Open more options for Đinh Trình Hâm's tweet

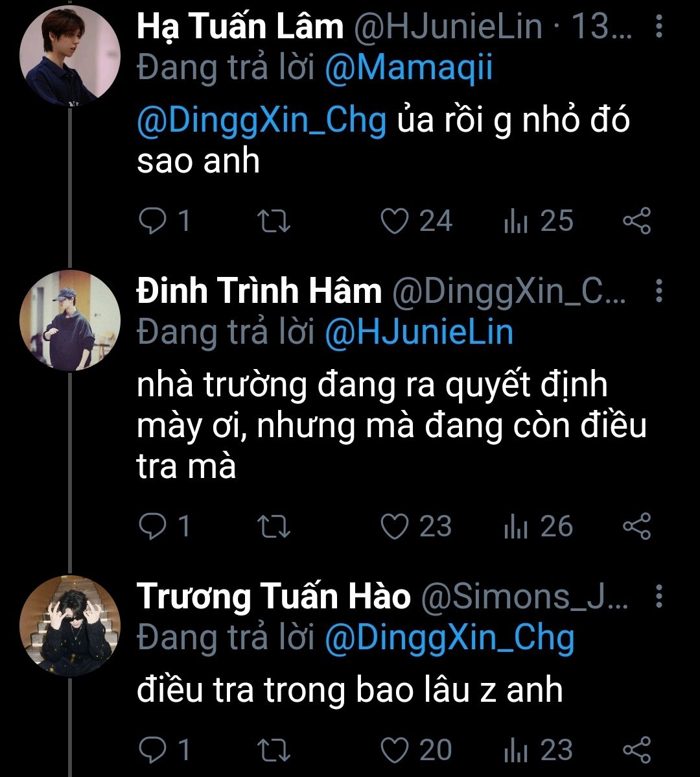click(659, 292)
